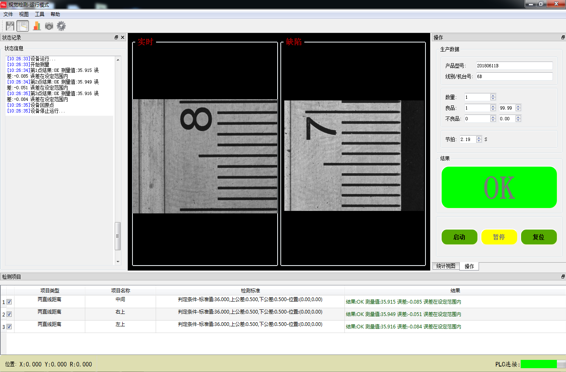Image resolution: width=566 pixels, height=372 pixels.
Task: Click the pin icon on 状态记录 panel
Action: 116,37
